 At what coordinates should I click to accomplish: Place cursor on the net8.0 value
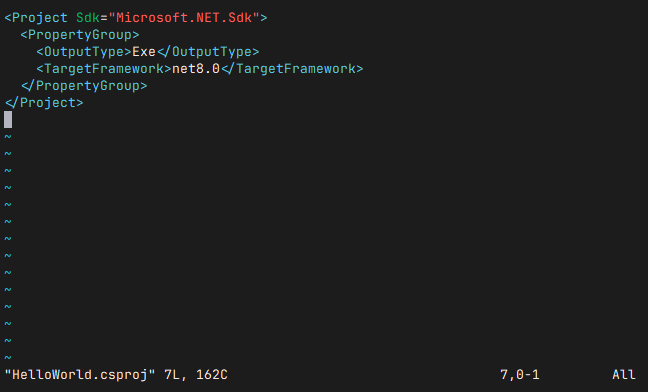[x=196, y=69]
